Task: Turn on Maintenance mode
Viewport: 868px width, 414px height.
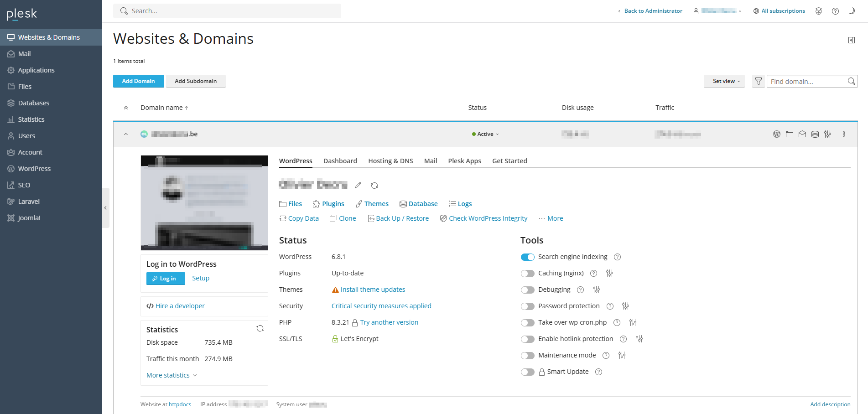Action: click(527, 356)
